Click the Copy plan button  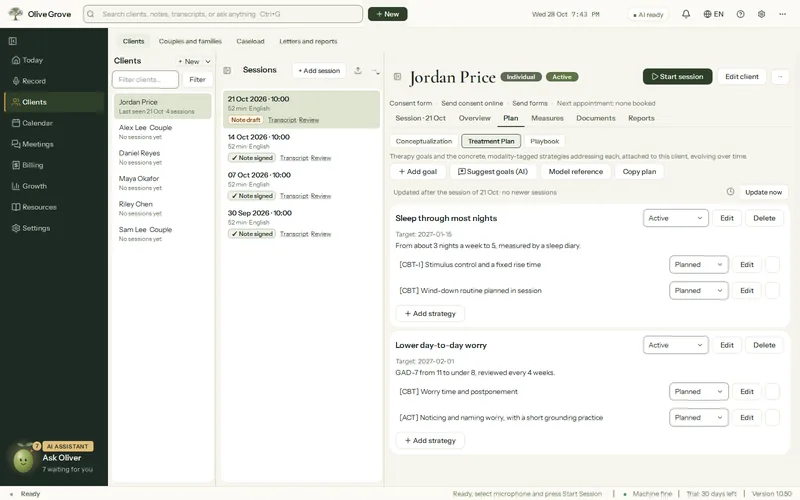(639, 171)
